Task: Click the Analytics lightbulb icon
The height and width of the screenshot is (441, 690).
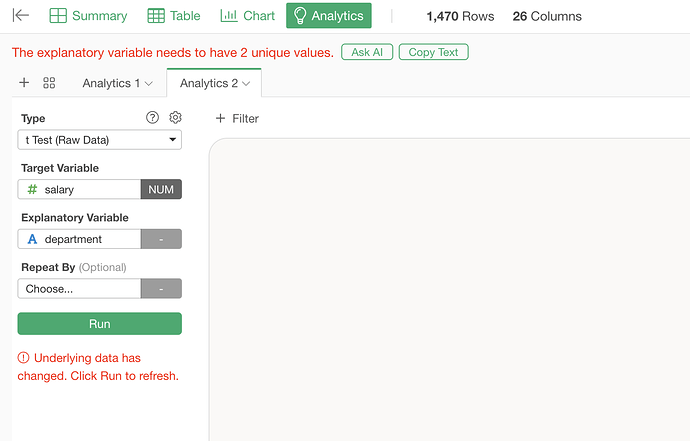Action: click(300, 15)
